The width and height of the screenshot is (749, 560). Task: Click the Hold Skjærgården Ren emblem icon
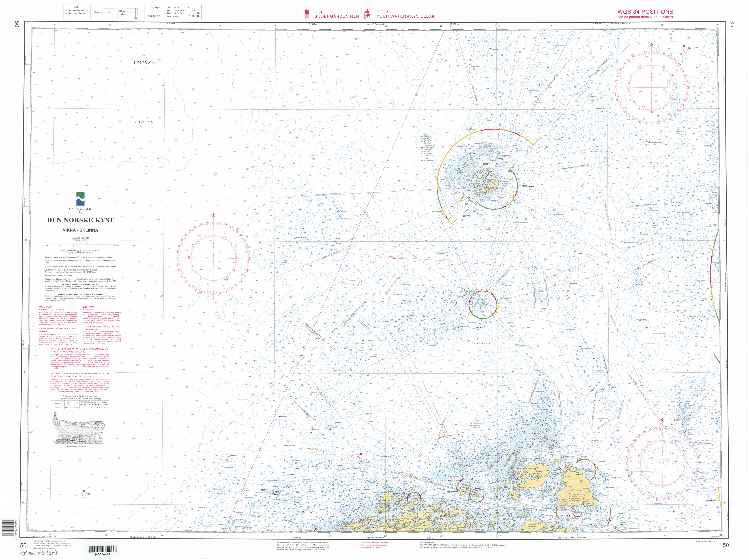[307, 14]
